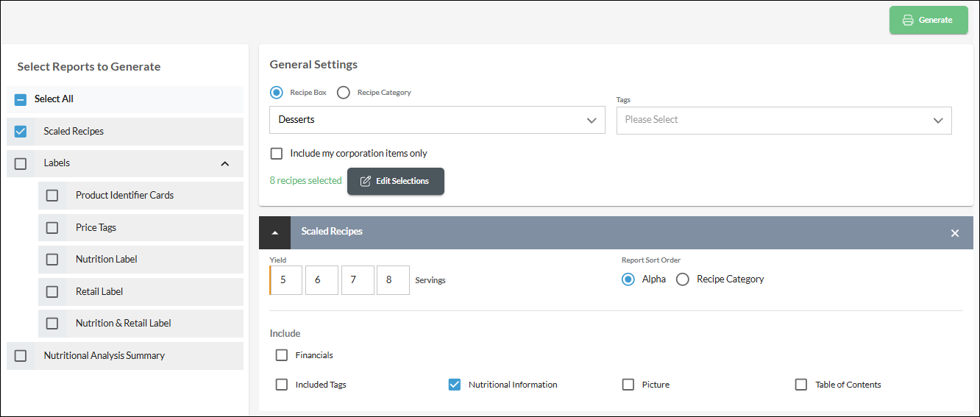This screenshot has width=980, height=417.
Task: Check the Labels checkbox
Action: point(21,163)
